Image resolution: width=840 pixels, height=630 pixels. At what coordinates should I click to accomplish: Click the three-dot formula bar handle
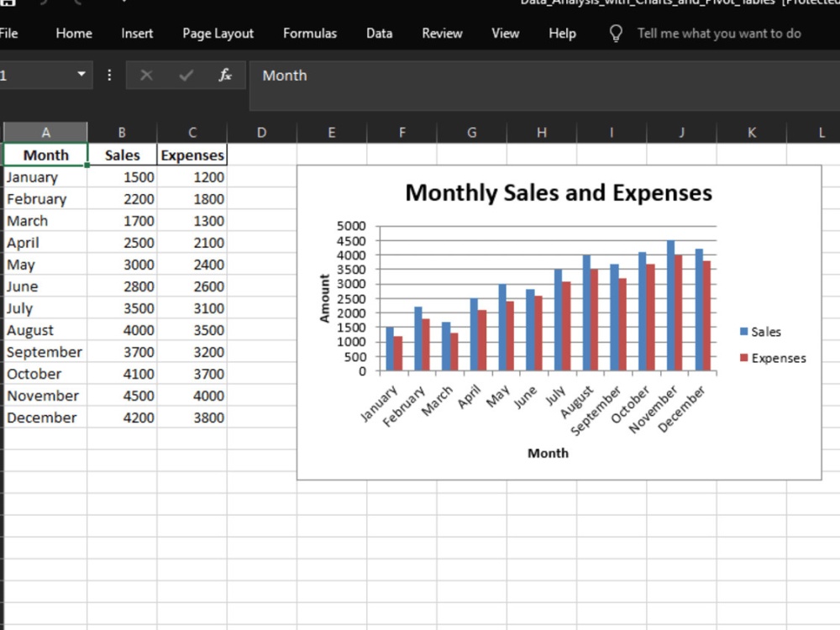109,75
